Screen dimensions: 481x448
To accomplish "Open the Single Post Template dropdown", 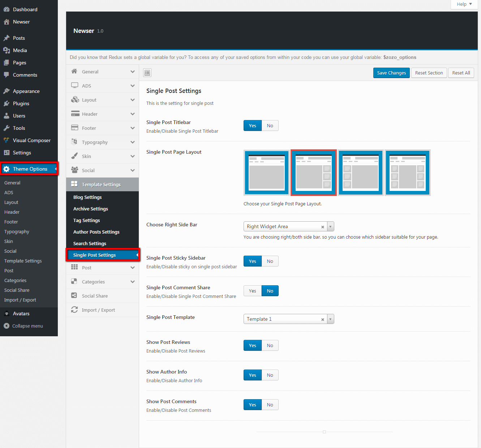I will pyautogui.click(x=289, y=319).
